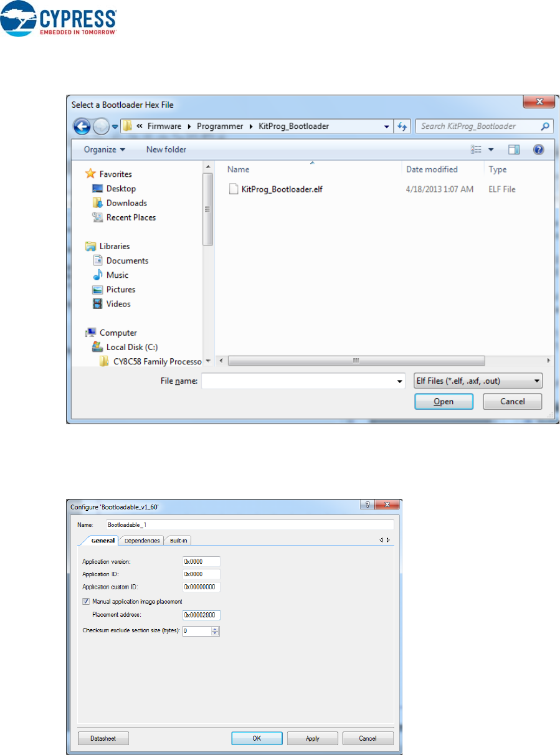The image size is (560, 755).
Task: Toggle Manual application image placement checkbox
Action: [86, 602]
